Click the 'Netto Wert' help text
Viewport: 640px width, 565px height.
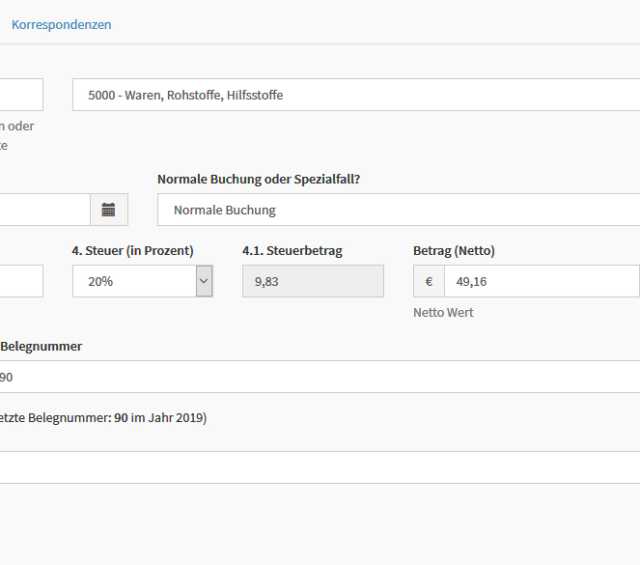(x=443, y=313)
